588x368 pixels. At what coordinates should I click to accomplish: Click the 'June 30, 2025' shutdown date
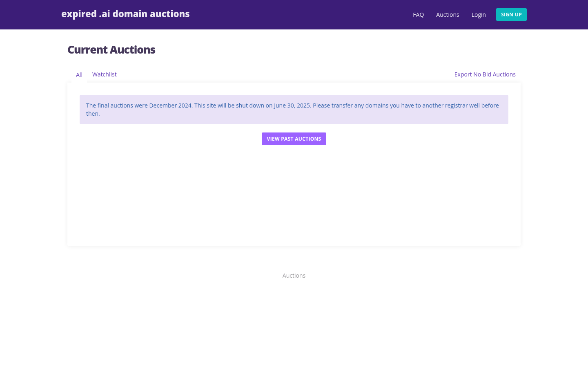[292, 105]
